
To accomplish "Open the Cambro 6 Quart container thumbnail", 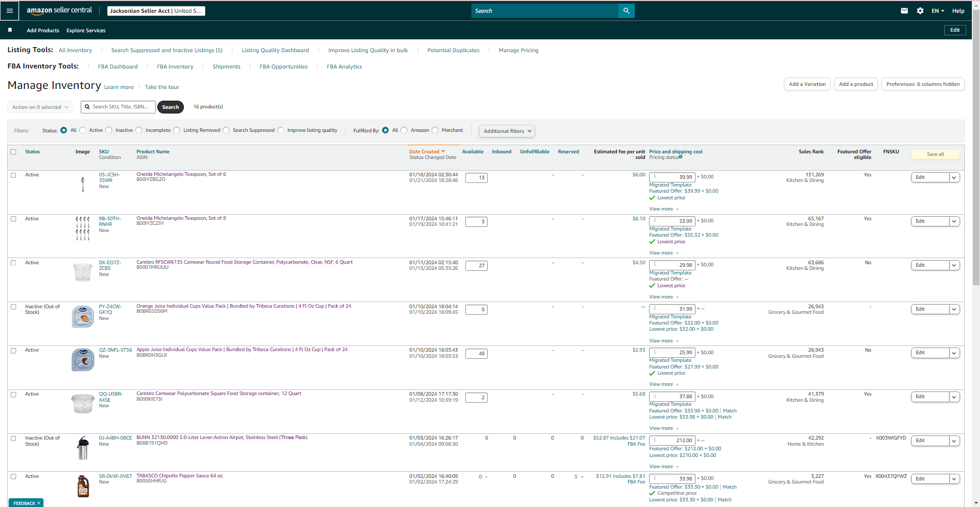I will point(83,272).
